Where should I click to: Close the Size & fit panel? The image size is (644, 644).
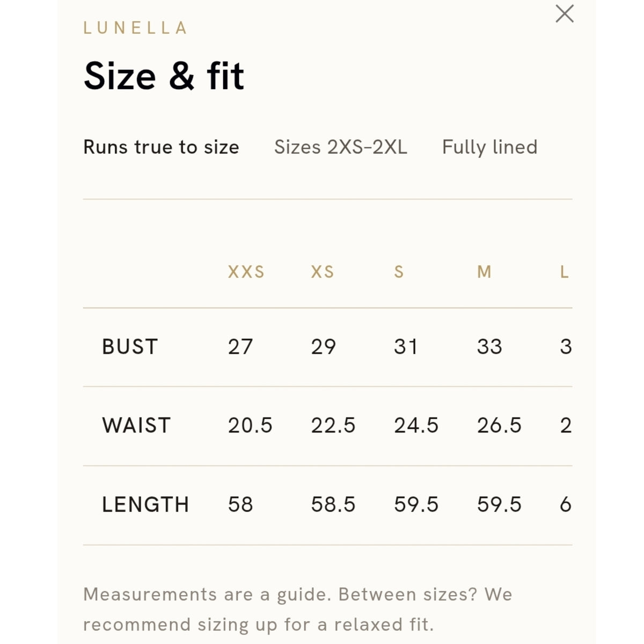coord(565,14)
